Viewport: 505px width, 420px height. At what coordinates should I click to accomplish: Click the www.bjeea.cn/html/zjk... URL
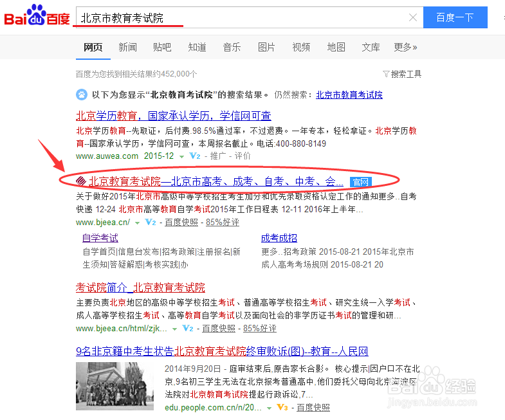[122, 329]
